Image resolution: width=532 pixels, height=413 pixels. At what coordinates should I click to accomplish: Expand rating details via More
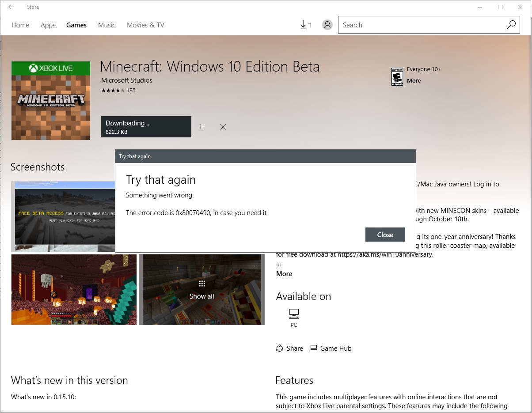(x=414, y=81)
